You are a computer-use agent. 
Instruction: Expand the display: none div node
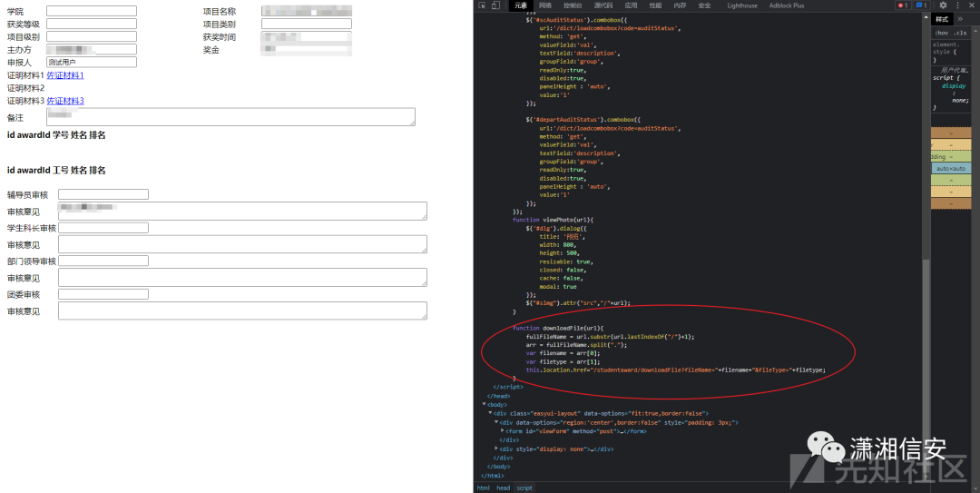(x=497, y=449)
